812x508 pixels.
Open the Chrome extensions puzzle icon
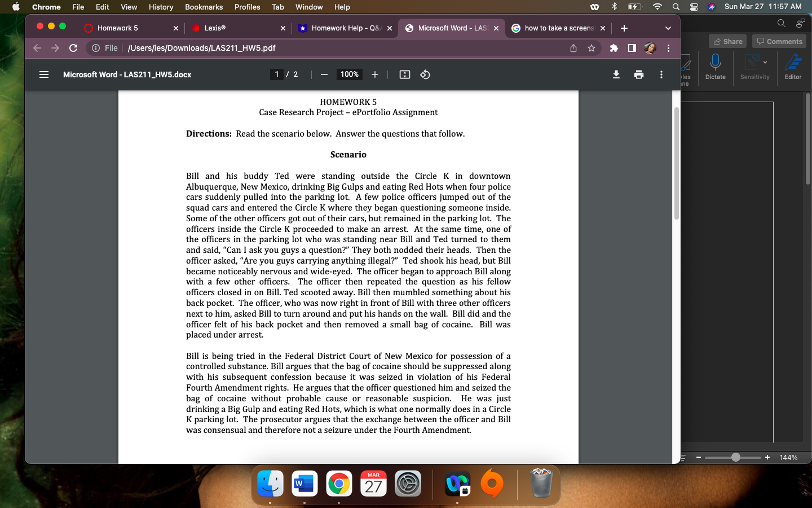point(614,48)
